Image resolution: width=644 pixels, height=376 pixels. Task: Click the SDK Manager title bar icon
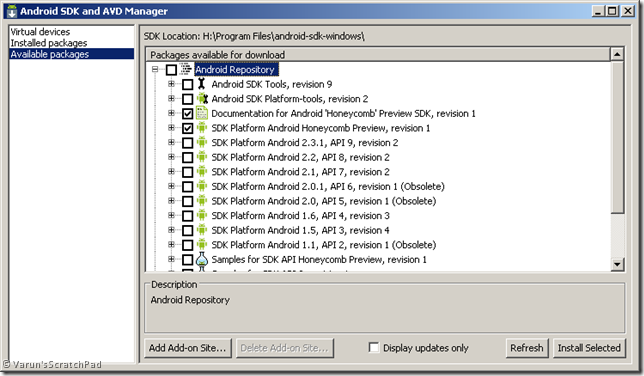click(x=12, y=11)
